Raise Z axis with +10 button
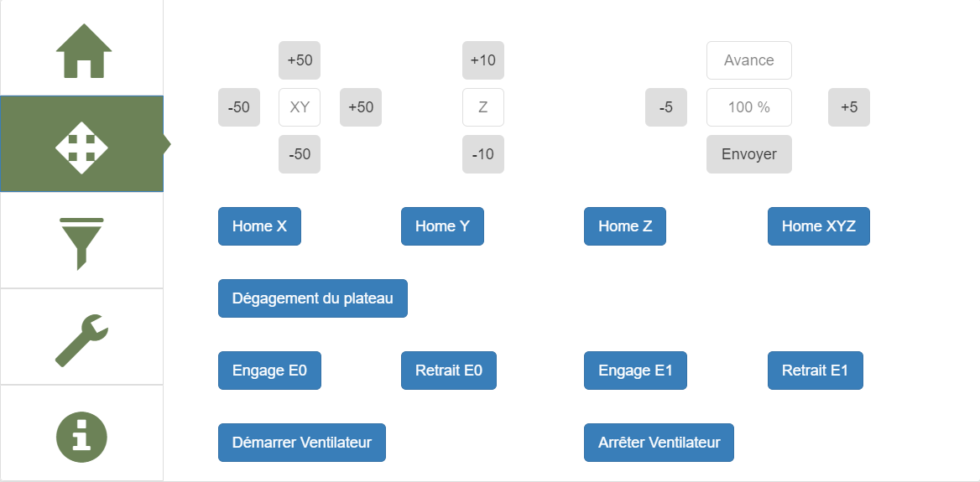 (x=482, y=60)
